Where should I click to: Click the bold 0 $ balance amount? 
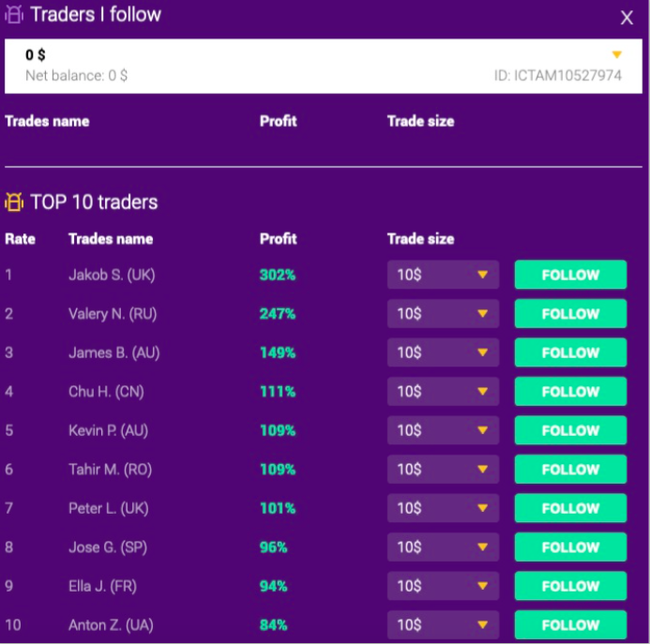pos(36,54)
